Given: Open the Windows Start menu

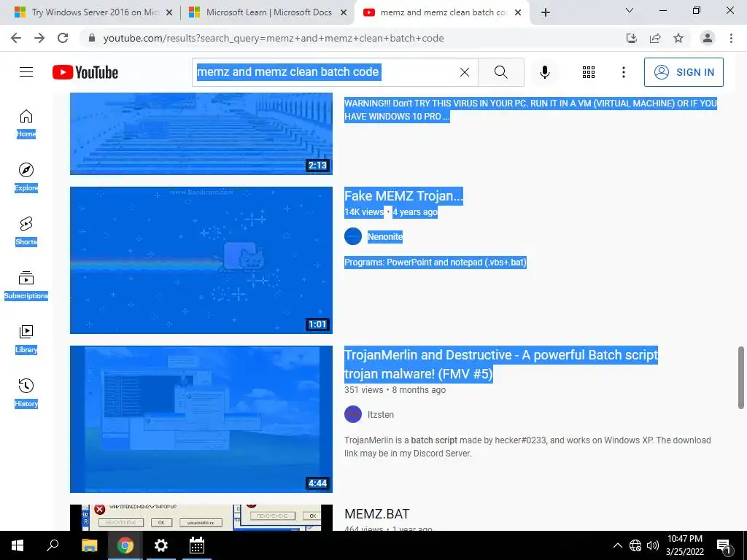Looking at the screenshot, I should pos(18,545).
